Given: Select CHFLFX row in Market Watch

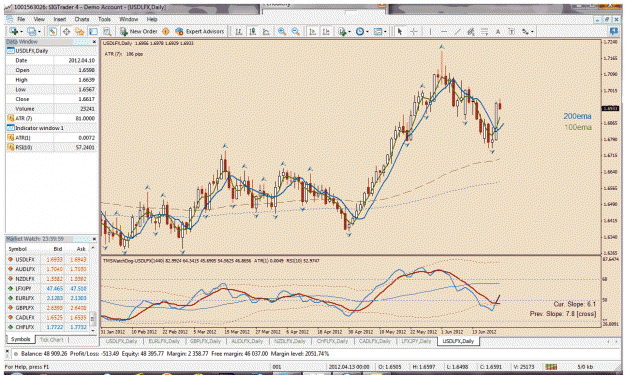Looking at the screenshot, I should [x=48, y=327].
